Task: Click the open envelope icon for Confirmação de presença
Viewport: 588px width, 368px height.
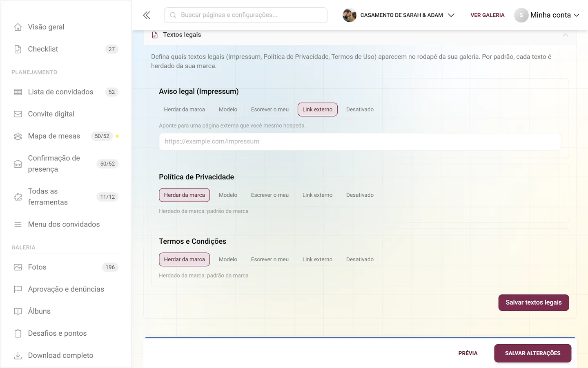Action: coord(18,164)
